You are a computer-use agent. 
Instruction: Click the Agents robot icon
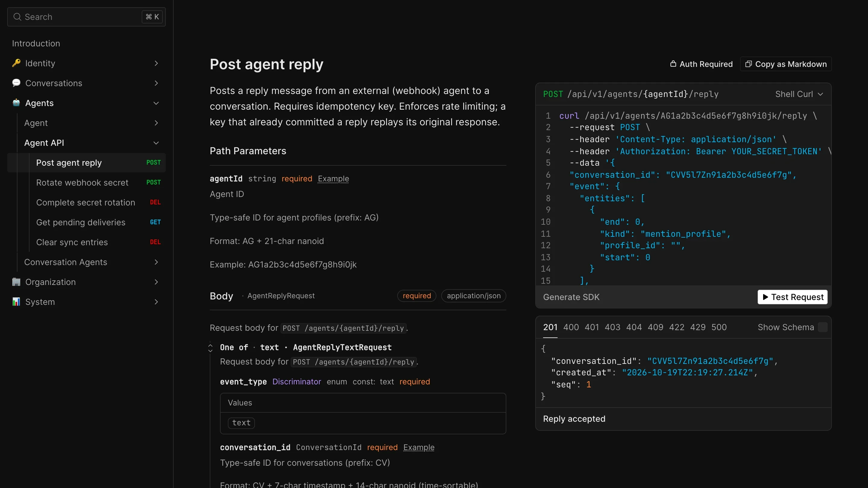click(x=16, y=103)
